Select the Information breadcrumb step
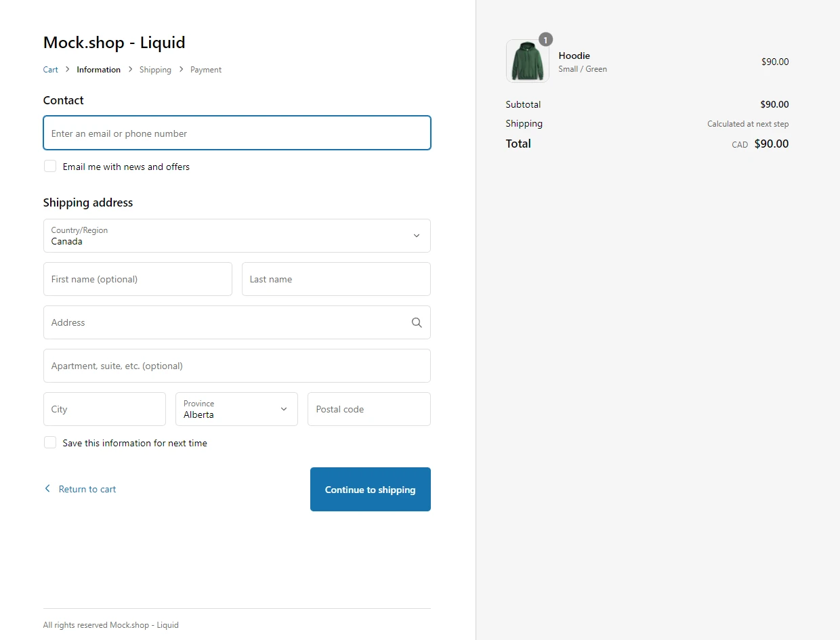This screenshot has height=640, width=840. click(98, 69)
